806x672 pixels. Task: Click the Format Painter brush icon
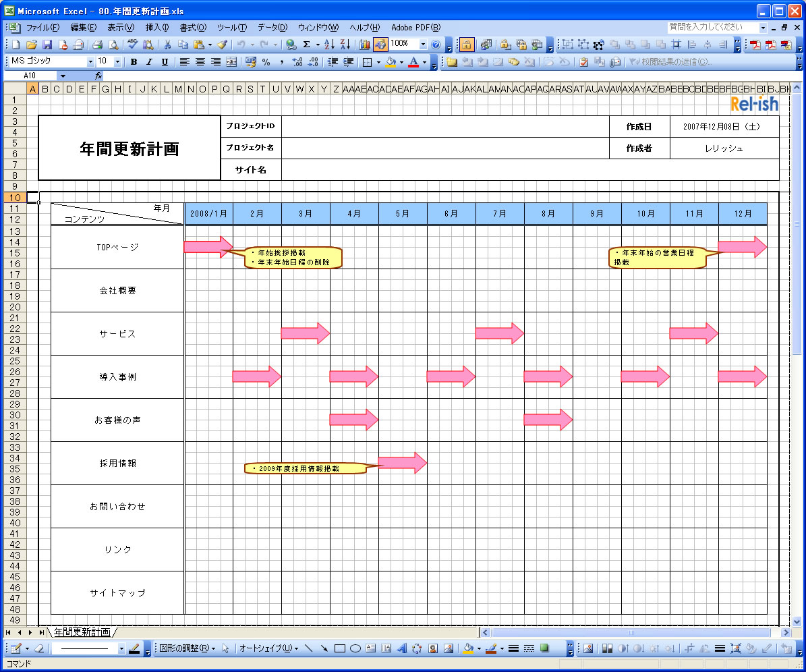click(x=222, y=45)
